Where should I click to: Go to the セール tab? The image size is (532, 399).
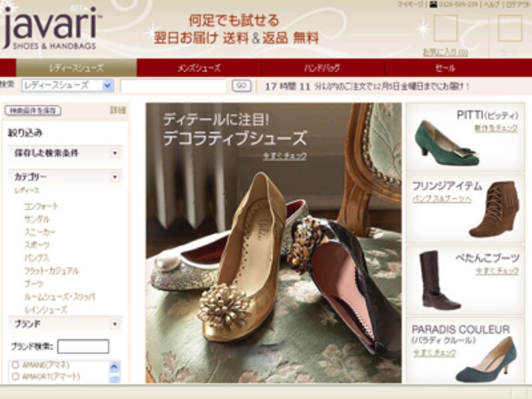(x=445, y=68)
